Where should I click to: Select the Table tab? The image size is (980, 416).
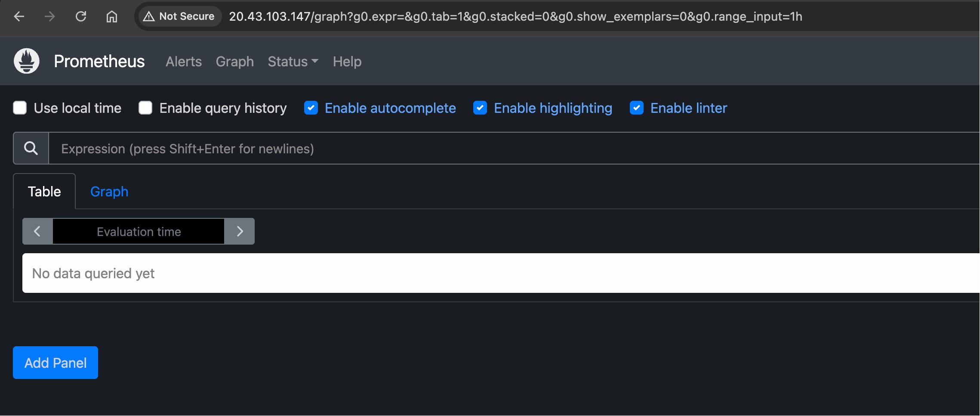[x=44, y=191]
